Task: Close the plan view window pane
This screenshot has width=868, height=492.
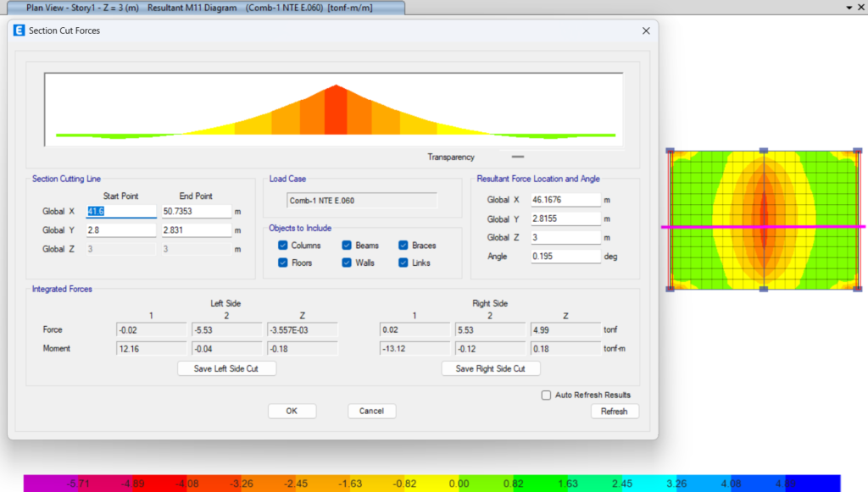Action: tap(860, 8)
